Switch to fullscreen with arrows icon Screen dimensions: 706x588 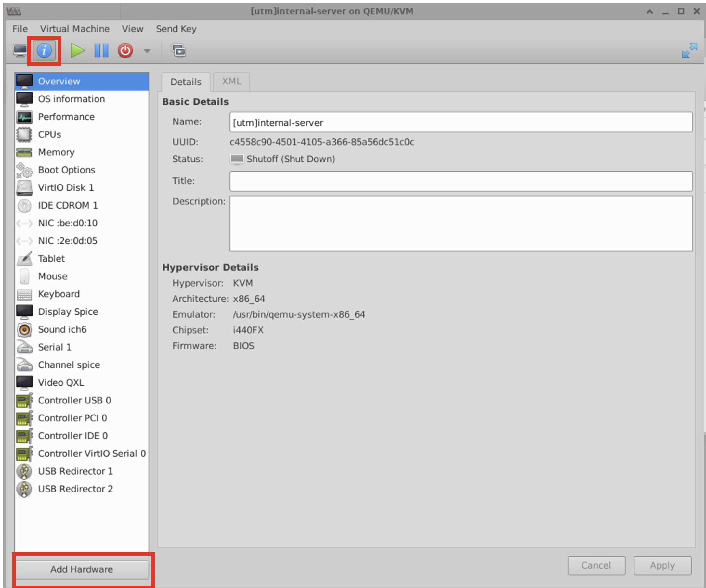point(689,50)
